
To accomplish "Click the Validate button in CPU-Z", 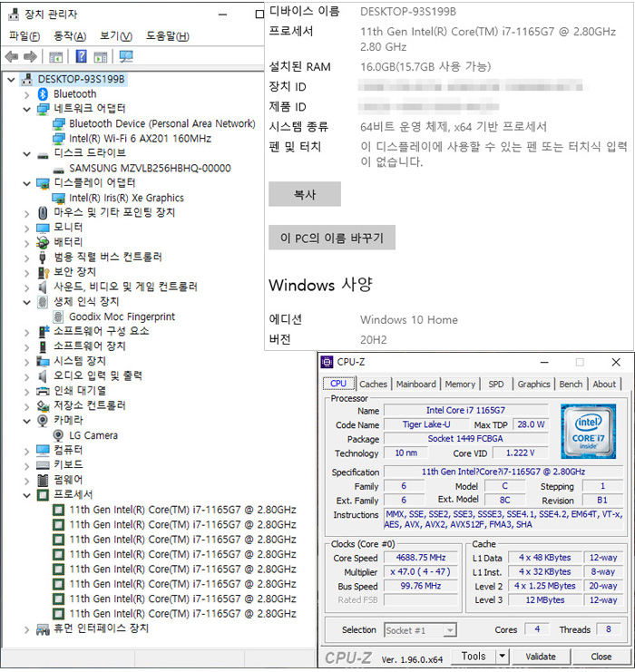I will coord(541,657).
